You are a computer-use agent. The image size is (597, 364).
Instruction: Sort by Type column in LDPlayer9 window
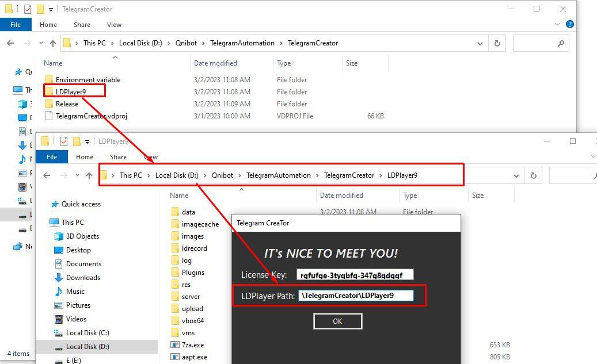tap(410, 196)
